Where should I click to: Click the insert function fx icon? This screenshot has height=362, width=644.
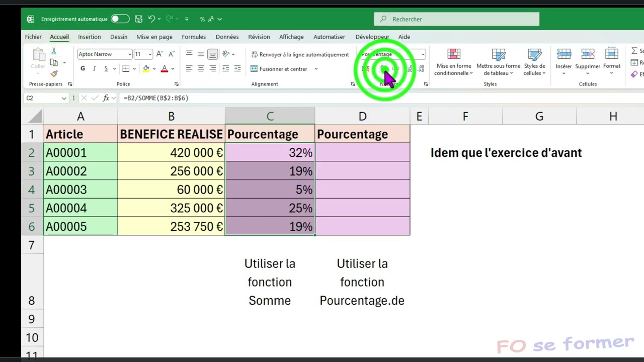click(106, 98)
